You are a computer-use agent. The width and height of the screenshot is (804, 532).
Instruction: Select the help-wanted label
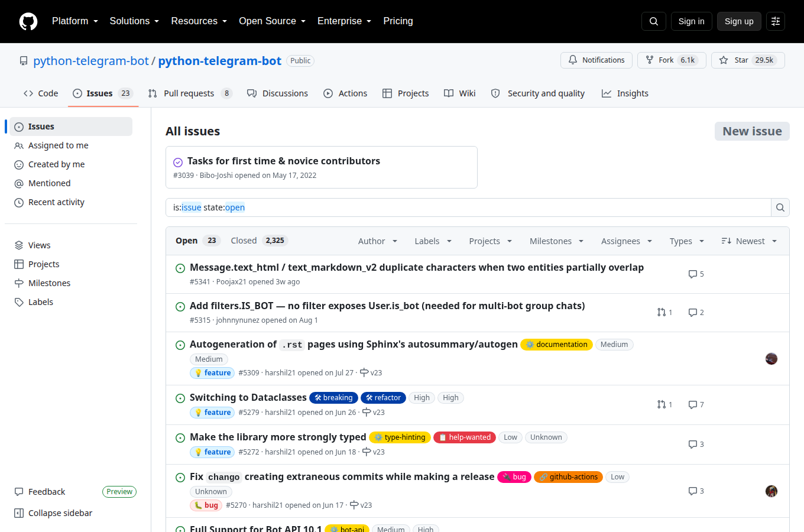(x=465, y=437)
